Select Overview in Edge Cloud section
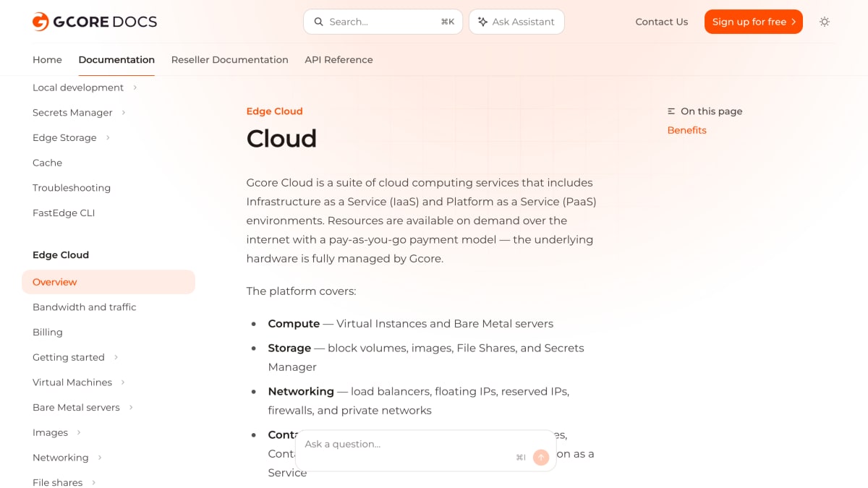Image resolution: width=868 pixels, height=488 pixels. [x=109, y=282]
